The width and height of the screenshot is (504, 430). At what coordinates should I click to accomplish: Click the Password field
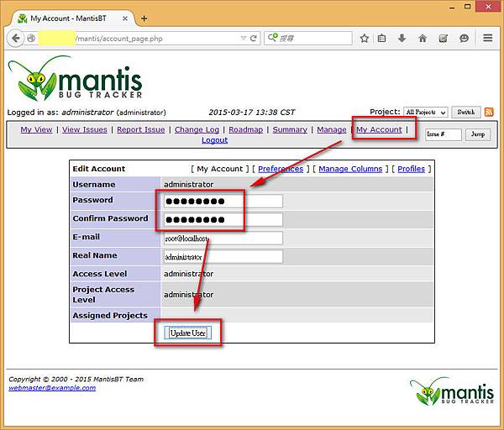[223, 202]
